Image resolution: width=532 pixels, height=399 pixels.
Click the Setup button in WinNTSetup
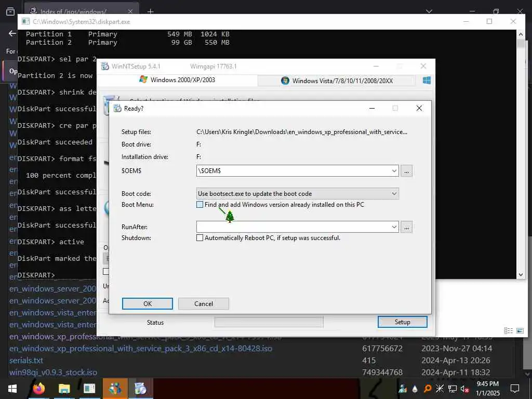click(403, 322)
